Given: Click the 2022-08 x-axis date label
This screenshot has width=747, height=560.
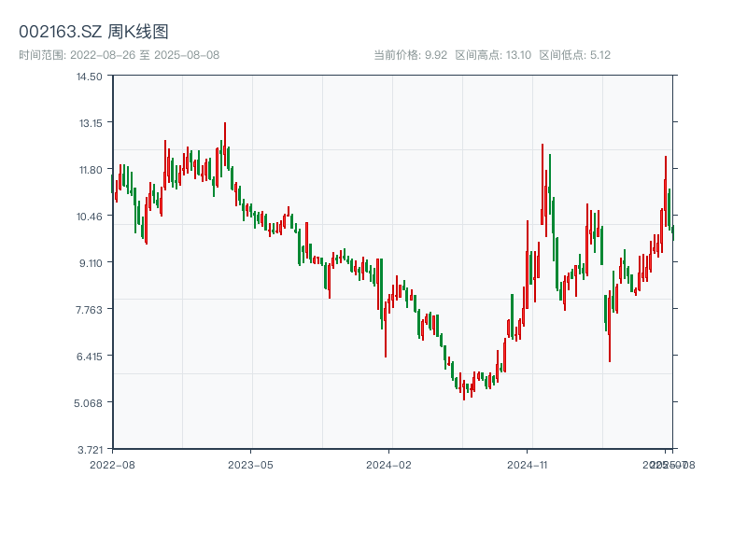Looking at the screenshot, I should click(112, 464).
